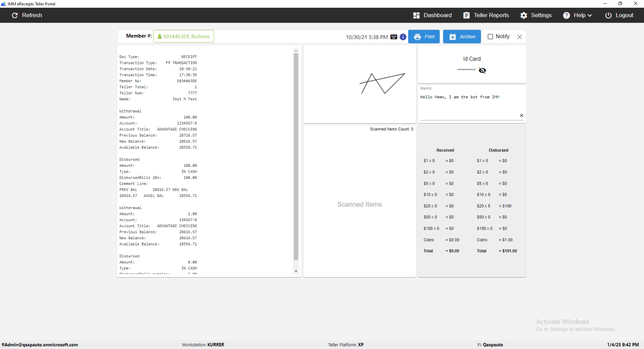Viewport: 644px width, 349px height.
Task: Click the Logout power icon
Action: point(608,15)
